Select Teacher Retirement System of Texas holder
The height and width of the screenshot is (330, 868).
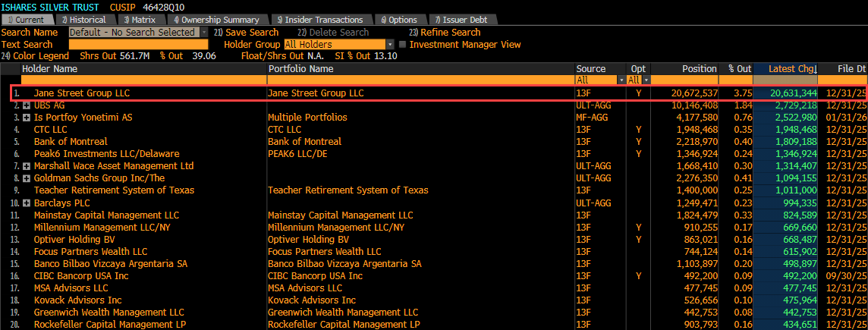click(x=114, y=190)
